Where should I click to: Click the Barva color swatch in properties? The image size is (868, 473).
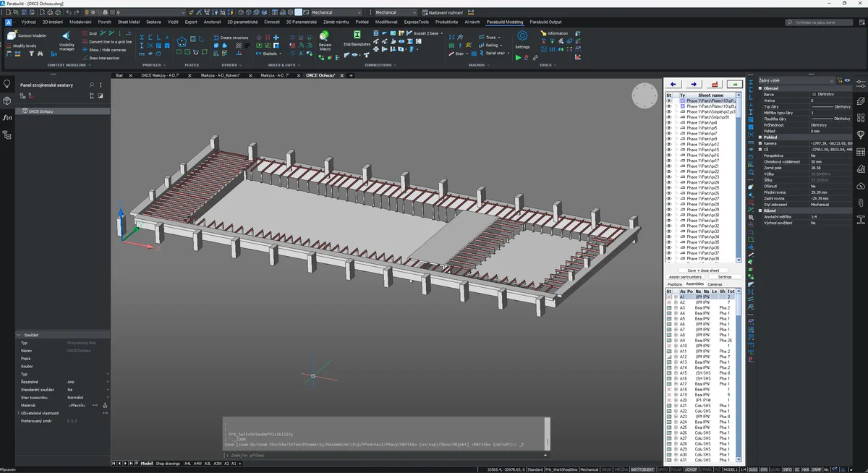[814, 94]
